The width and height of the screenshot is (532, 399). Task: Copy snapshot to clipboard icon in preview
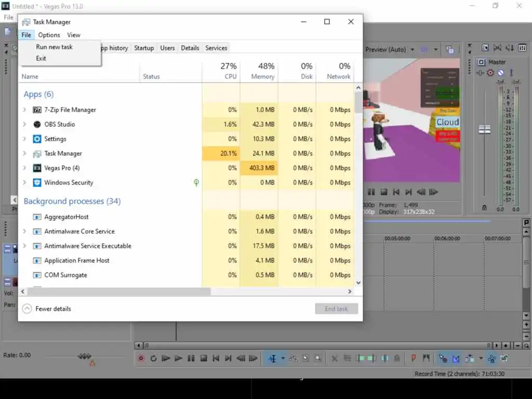pos(449,49)
